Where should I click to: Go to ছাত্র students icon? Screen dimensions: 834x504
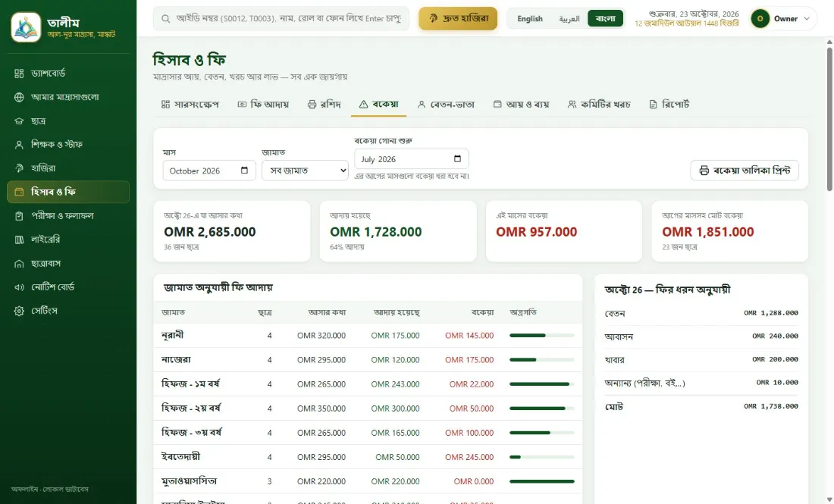click(19, 121)
